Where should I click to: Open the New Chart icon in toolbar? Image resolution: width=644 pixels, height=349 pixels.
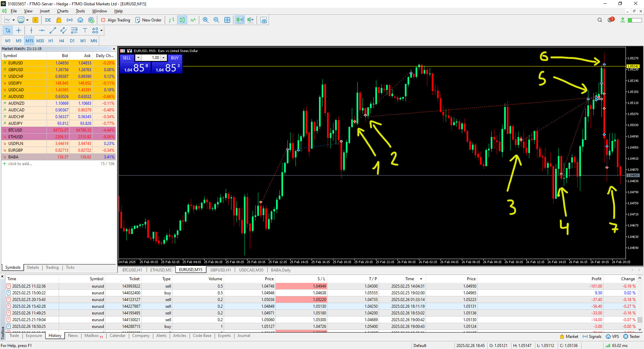click(7, 20)
